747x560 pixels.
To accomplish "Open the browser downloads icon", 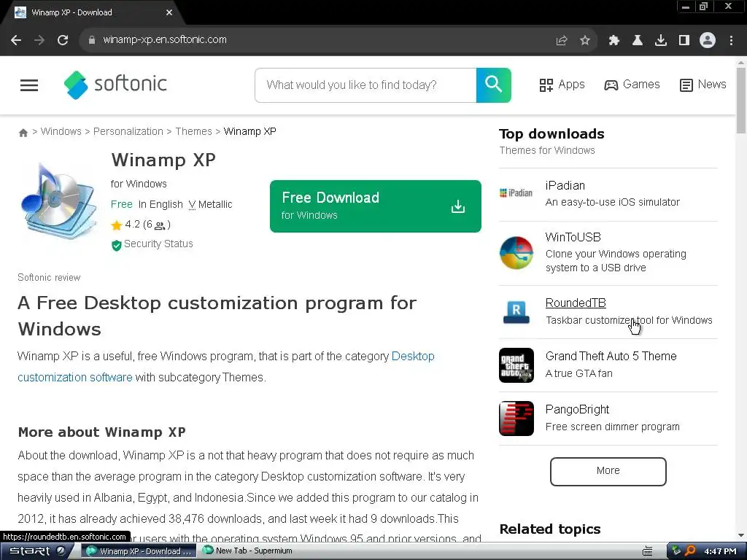I will pyautogui.click(x=661, y=41).
